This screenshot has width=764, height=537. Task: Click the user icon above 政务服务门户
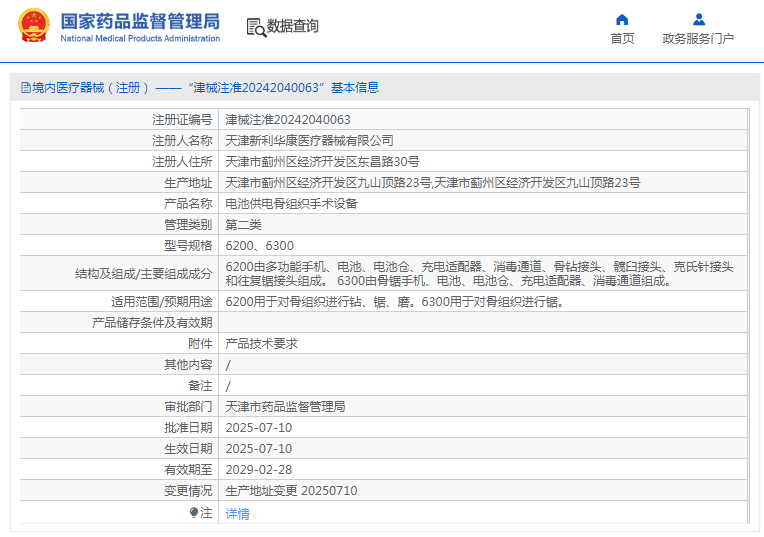coord(699,19)
